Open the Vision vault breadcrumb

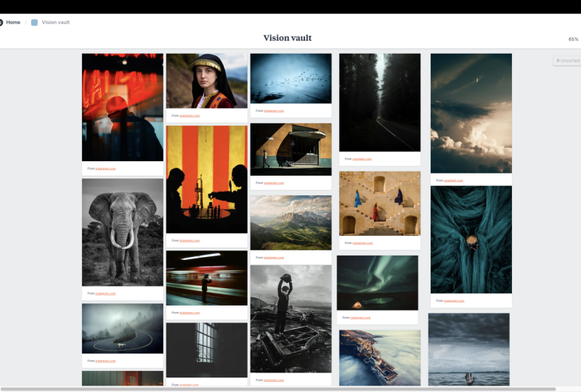(x=56, y=23)
